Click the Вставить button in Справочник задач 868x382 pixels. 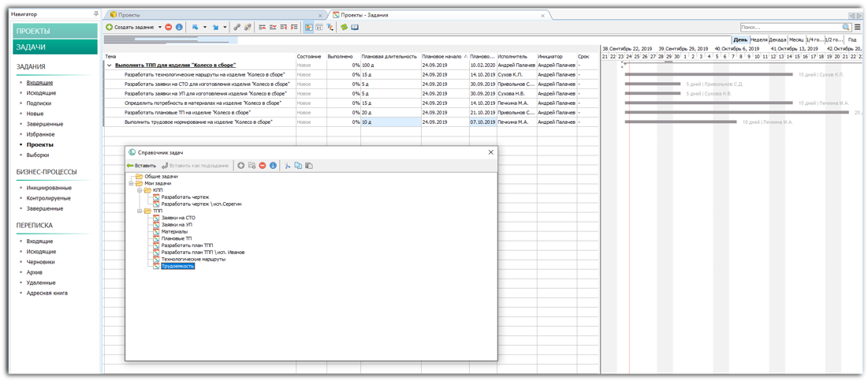[143, 166]
